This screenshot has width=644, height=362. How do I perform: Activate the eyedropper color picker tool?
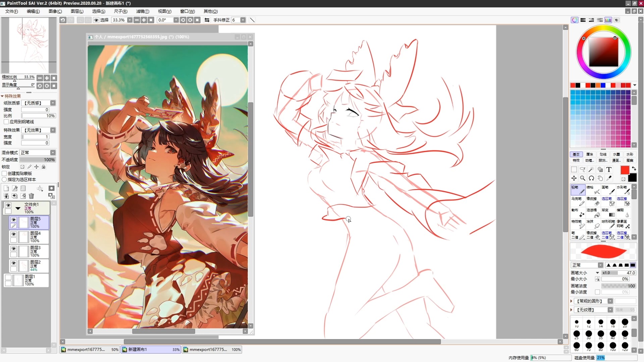coord(609,178)
